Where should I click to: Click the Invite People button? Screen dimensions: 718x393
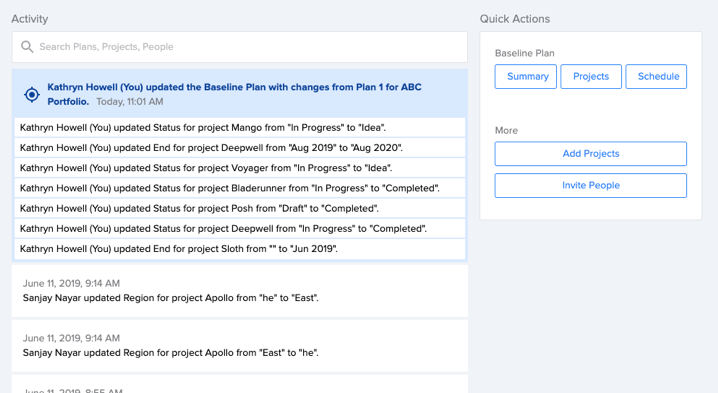591,185
